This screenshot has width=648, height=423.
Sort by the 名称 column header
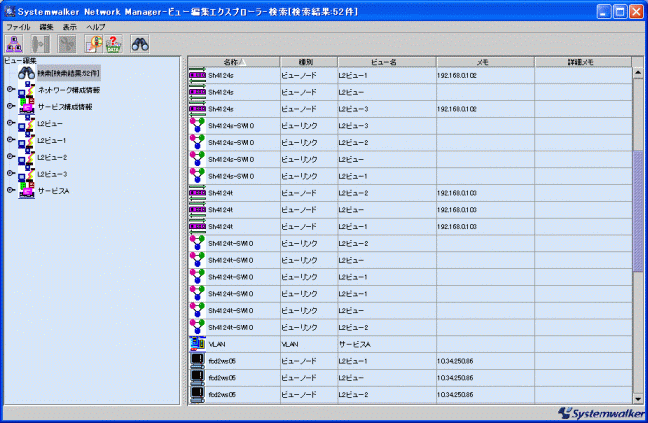[233, 62]
